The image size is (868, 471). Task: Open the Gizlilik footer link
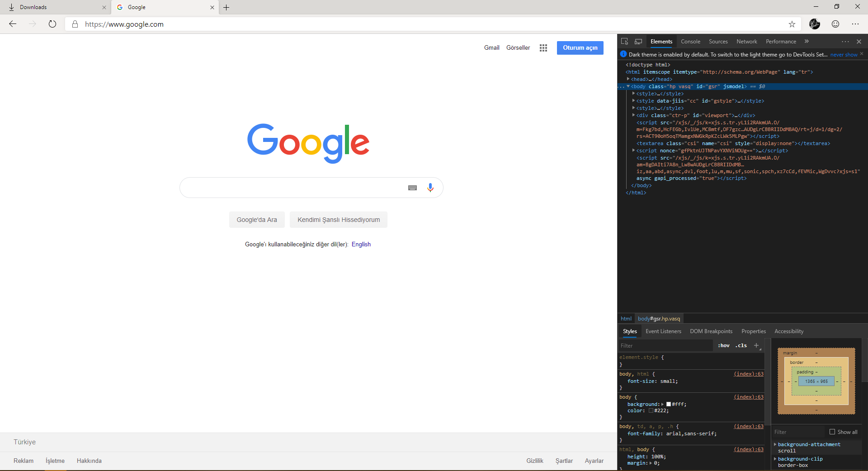coord(535,461)
